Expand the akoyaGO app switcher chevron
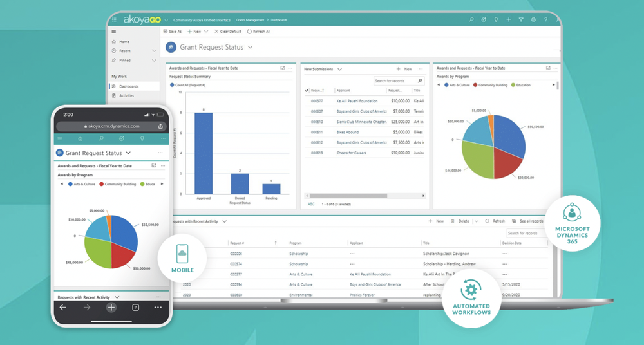Screen dimensions: 644x345 click(x=166, y=20)
